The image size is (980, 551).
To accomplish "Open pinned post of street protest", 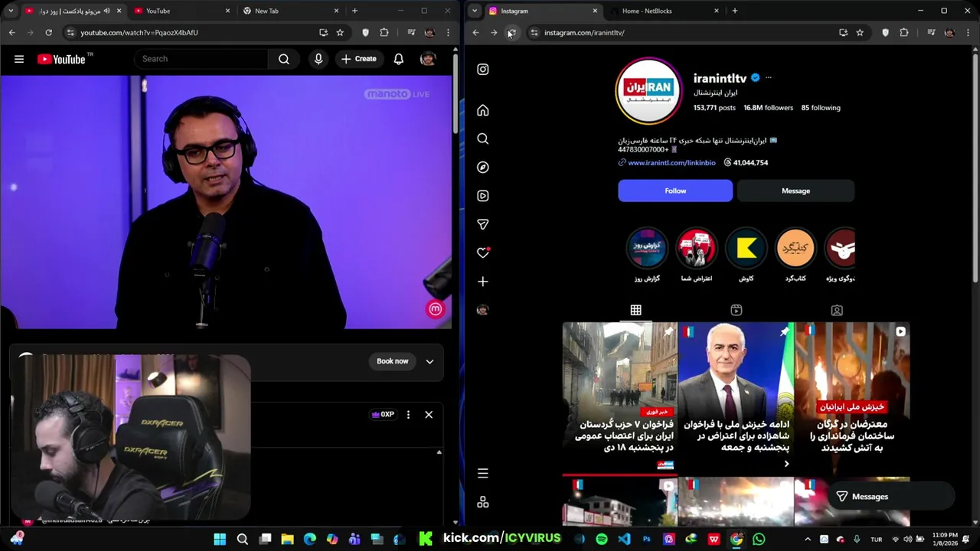I will coord(619,398).
